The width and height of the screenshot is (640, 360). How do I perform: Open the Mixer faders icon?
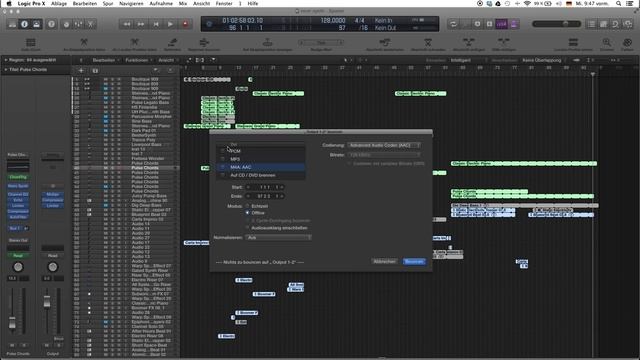pyautogui.click(x=78, y=24)
